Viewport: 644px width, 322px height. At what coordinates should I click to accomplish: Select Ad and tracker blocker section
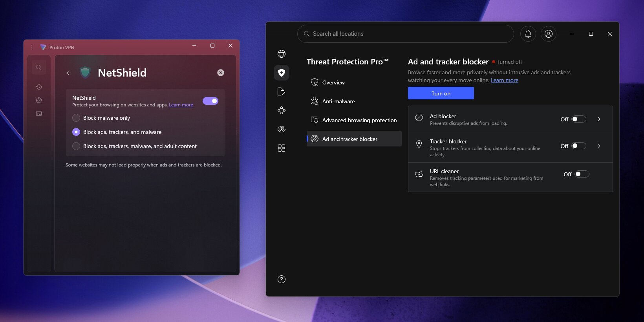(354, 139)
